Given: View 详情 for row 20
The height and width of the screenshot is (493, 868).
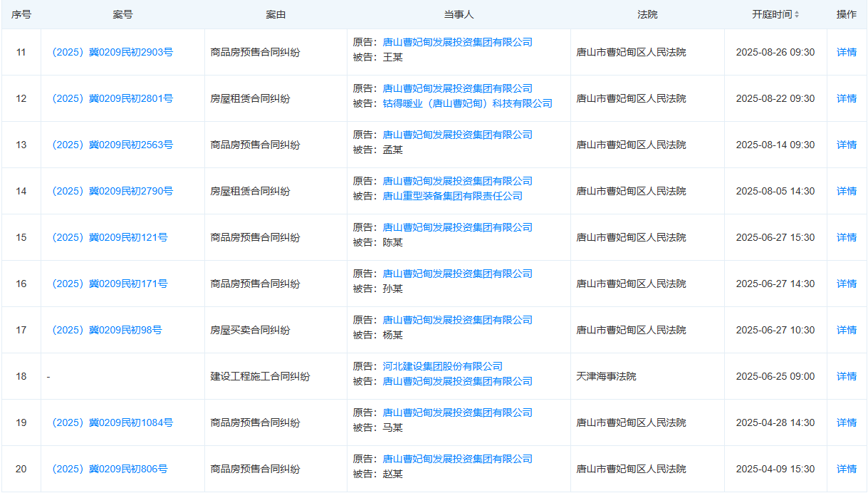Looking at the screenshot, I should click(846, 469).
